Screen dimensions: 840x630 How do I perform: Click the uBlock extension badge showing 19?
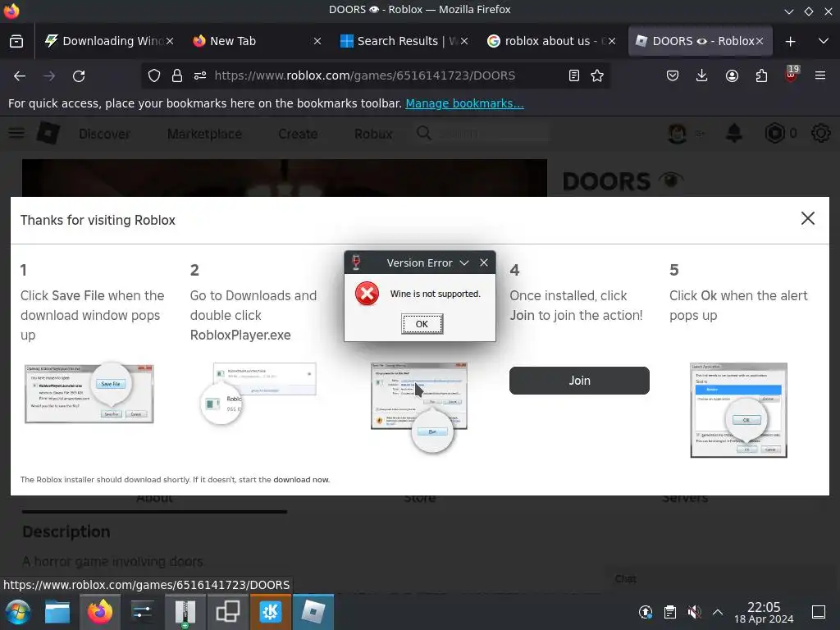[792, 74]
